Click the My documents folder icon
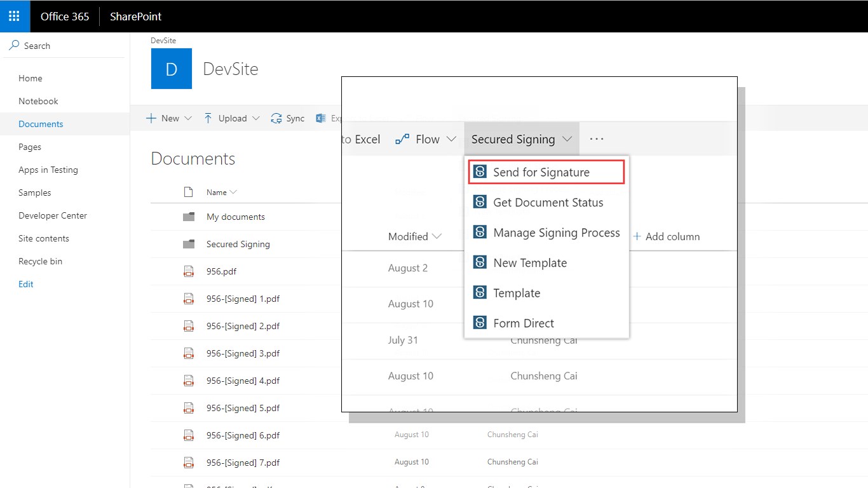This screenshot has height=488, width=868. pyautogui.click(x=189, y=217)
